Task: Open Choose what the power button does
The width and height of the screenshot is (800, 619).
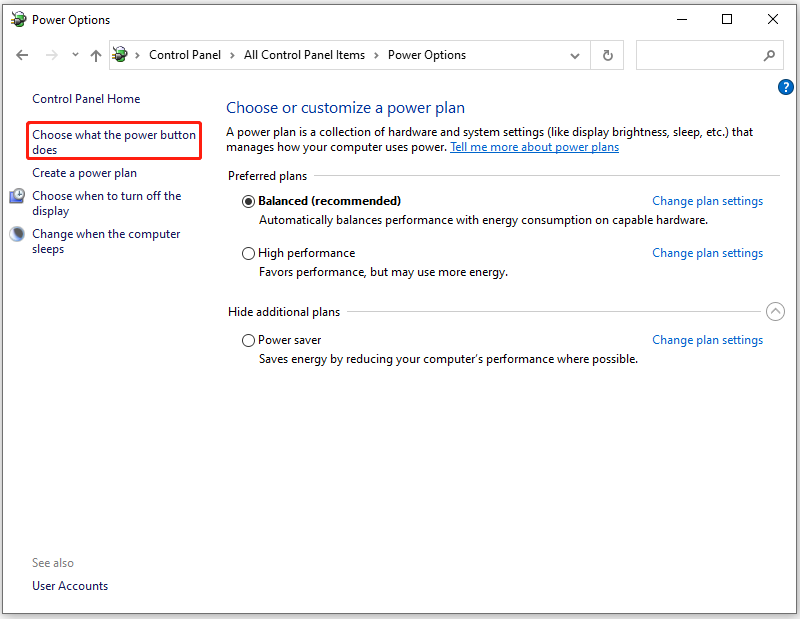Action: click(114, 142)
